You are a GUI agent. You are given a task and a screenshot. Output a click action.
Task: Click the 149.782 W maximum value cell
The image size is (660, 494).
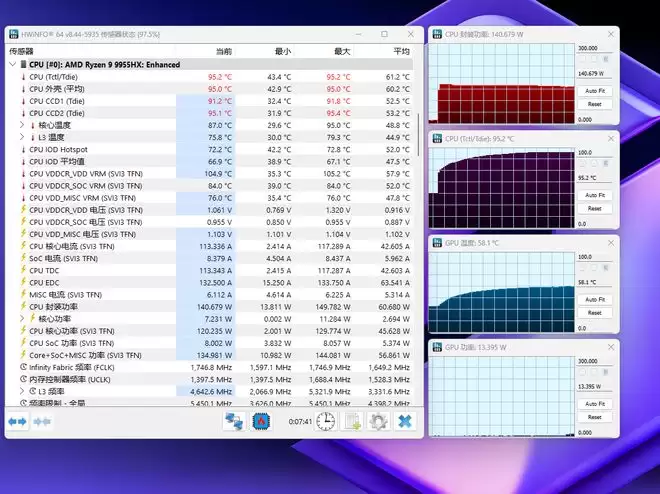[x=333, y=307]
